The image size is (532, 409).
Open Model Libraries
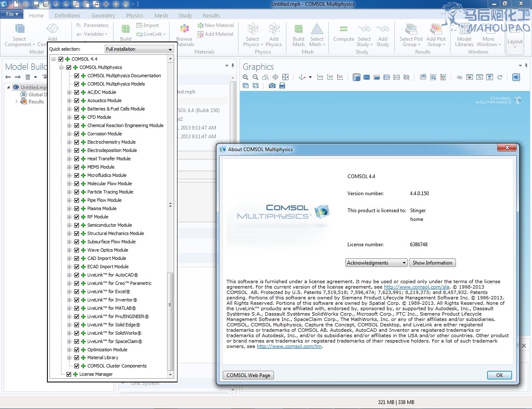pos(464,35)
